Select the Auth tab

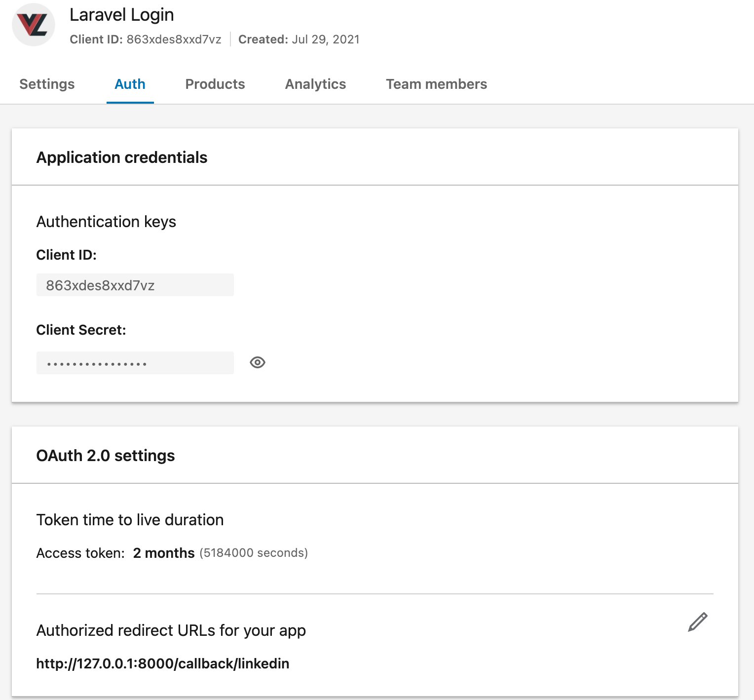[x=130, y=84]
